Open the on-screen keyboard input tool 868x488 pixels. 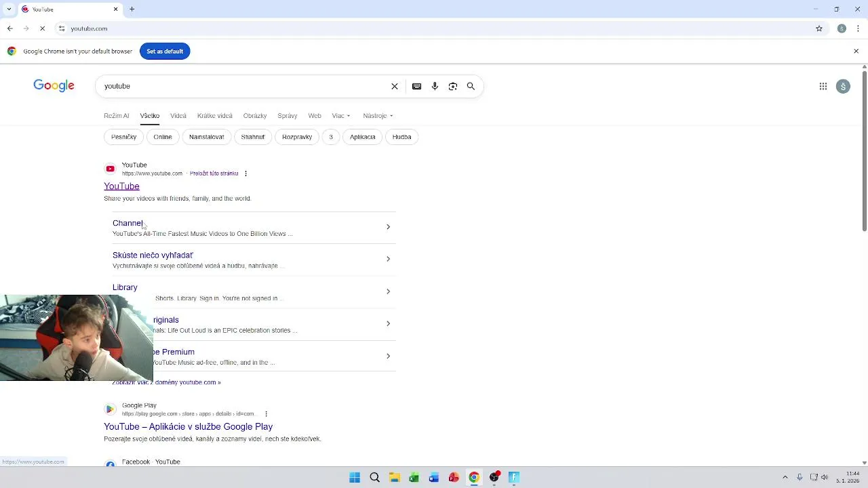tap(417, 86)
